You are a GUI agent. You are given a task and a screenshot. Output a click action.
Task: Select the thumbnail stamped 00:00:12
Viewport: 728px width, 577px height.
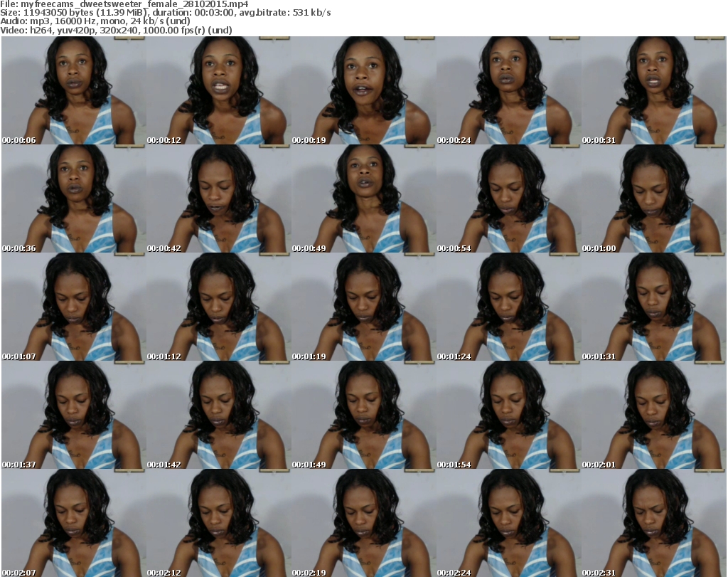tap(219, 90)
